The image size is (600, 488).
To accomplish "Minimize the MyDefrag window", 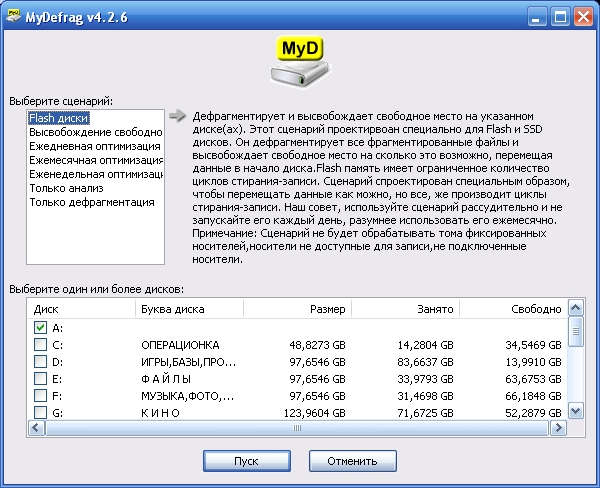I will click(537, 17).
